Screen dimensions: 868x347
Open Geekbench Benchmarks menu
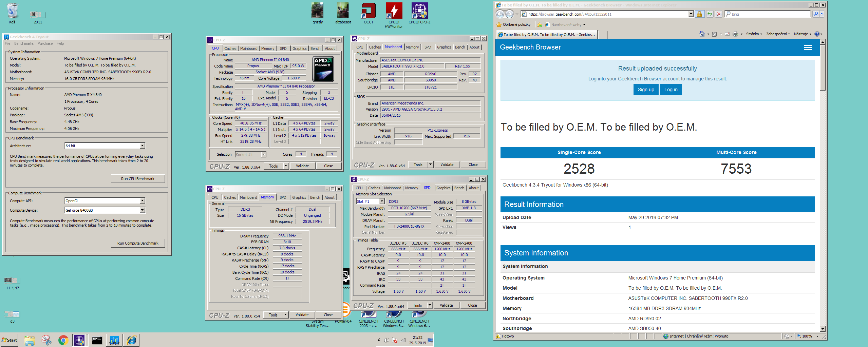click(24, 43)
